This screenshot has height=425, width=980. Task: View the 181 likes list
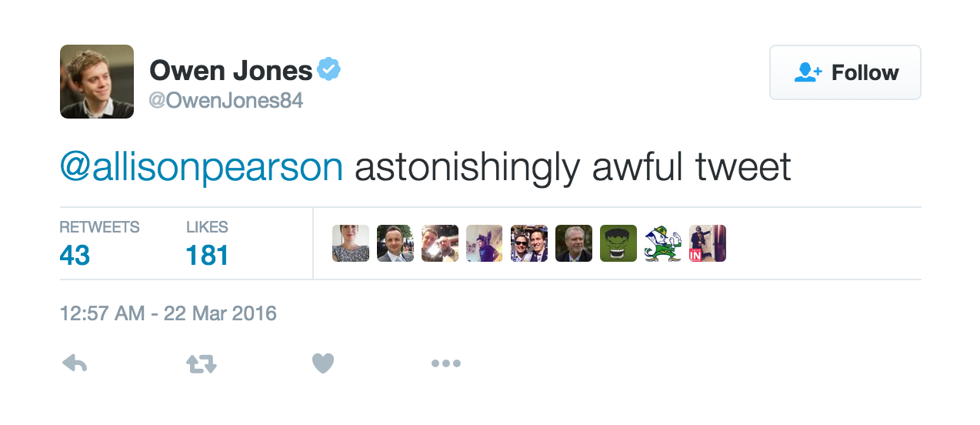[x=207, y=254]
